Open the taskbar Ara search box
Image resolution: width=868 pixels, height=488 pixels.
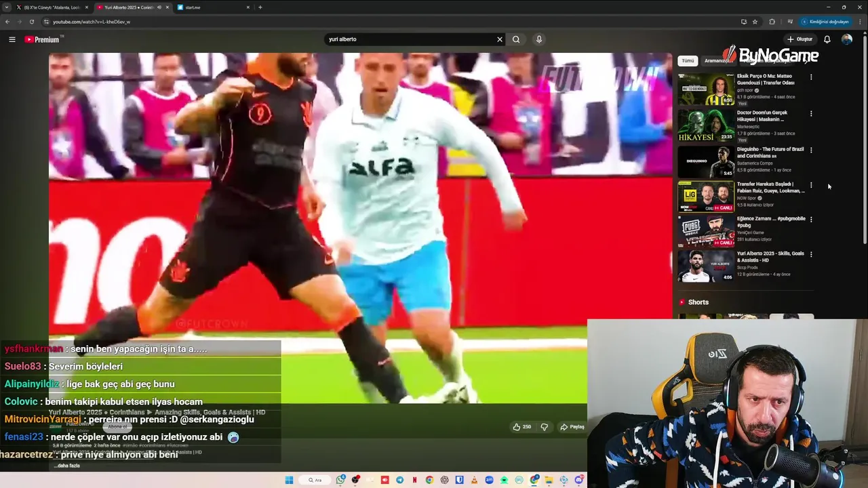(315, 480)
